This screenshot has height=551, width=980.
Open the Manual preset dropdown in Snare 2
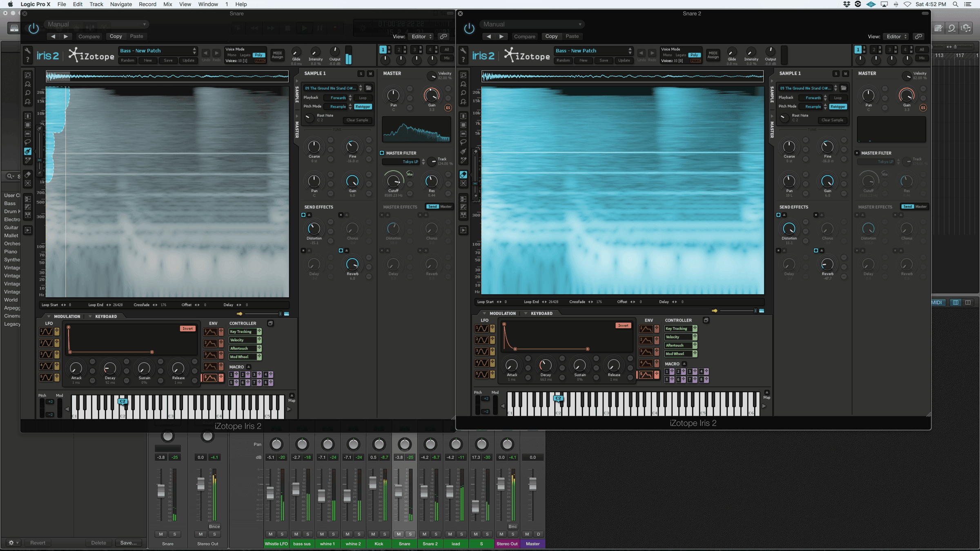click(x=532, y=24)
